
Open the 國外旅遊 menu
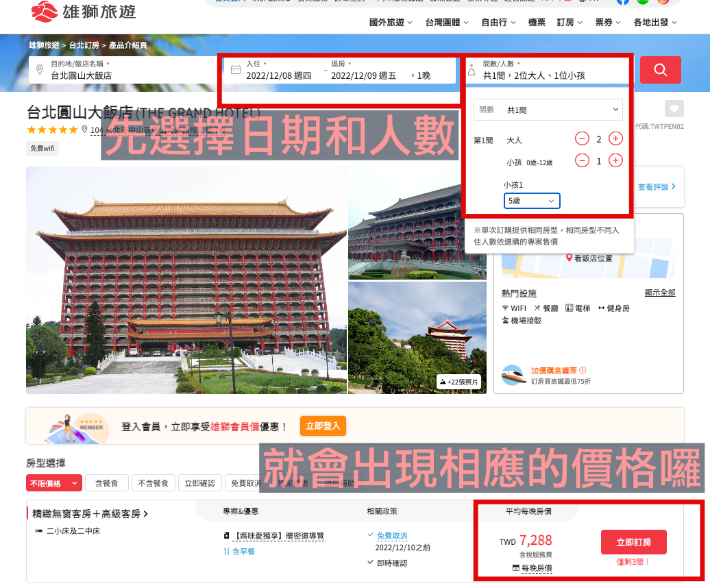[x=391, y=23]
